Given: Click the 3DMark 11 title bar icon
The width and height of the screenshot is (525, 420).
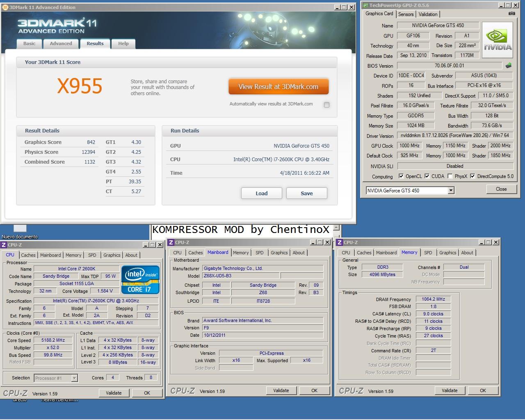Looking at the screenshot, I should tap(5, 7).
